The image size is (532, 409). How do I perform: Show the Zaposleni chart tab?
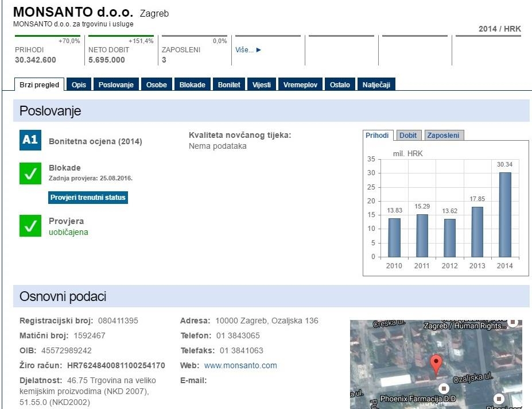[443, 135]
